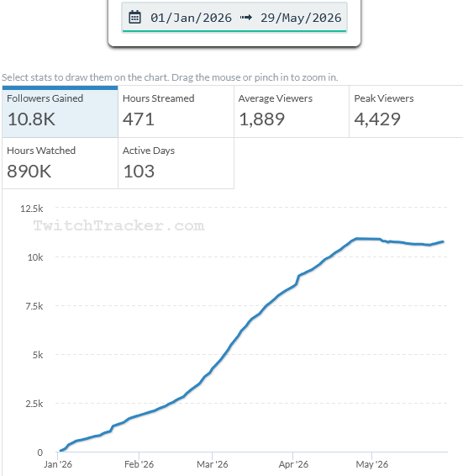463x476 pixels.
Task: Click the Feb '26 axis label
Action: click(139, 464)
